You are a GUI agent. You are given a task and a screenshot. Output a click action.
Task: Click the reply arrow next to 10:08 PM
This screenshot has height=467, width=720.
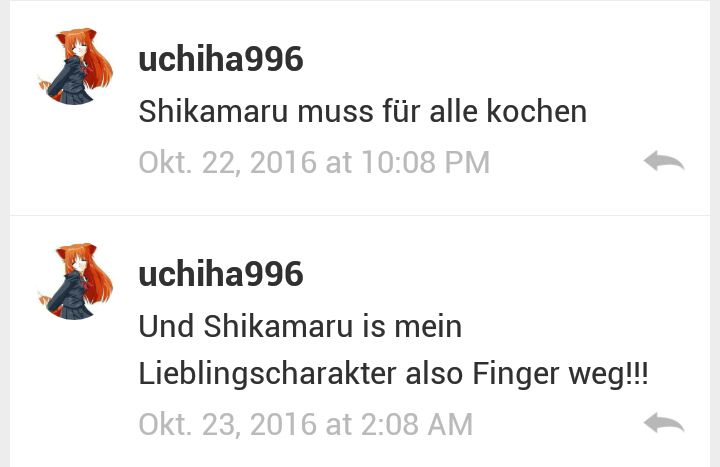664,162
